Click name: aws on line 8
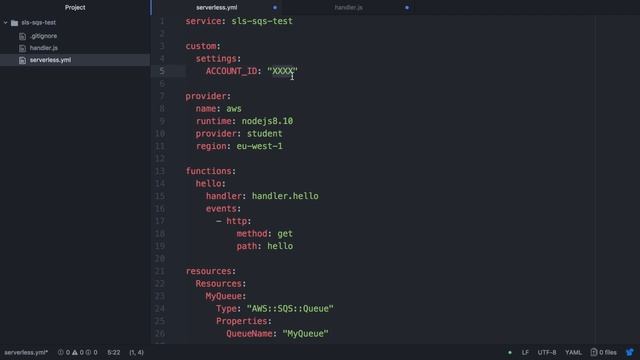The width and height of the screenshot is (640, 360). click(218, 109)
